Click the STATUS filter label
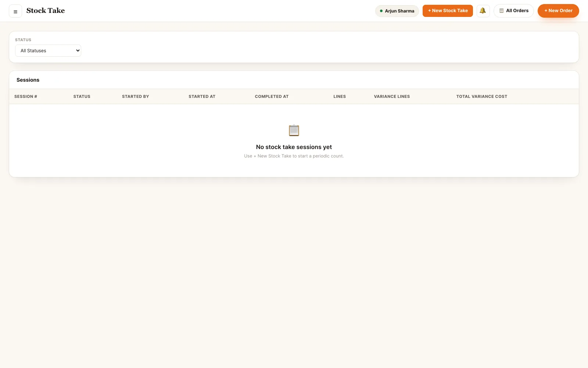Image resolution: width=588 pixels, height=368 pixels. pos(23,40)
